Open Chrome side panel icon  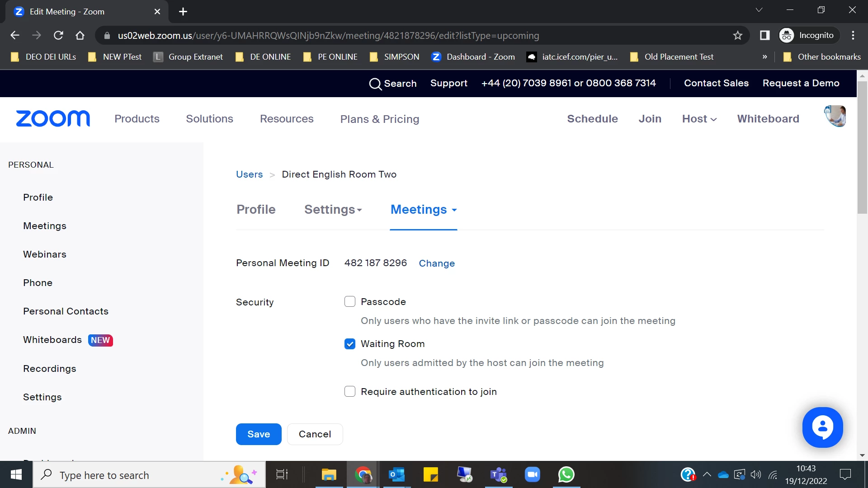pyautogui.click(x=764, y=35)
